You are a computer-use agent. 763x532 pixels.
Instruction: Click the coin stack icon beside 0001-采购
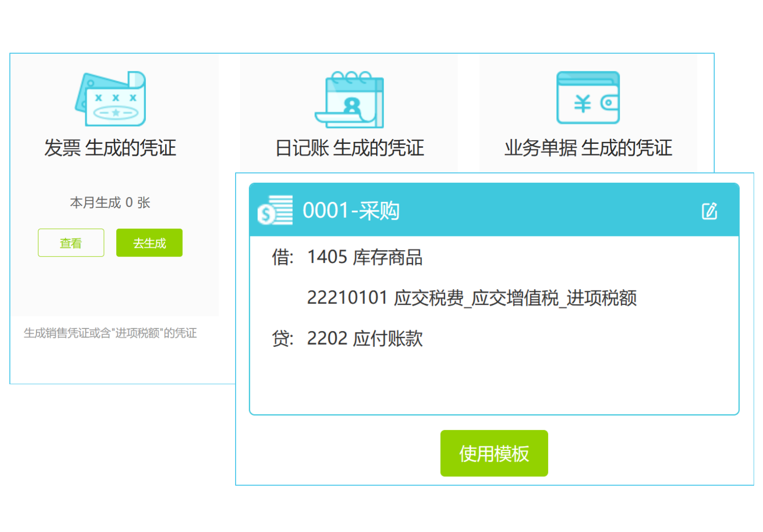click(275, 210)
